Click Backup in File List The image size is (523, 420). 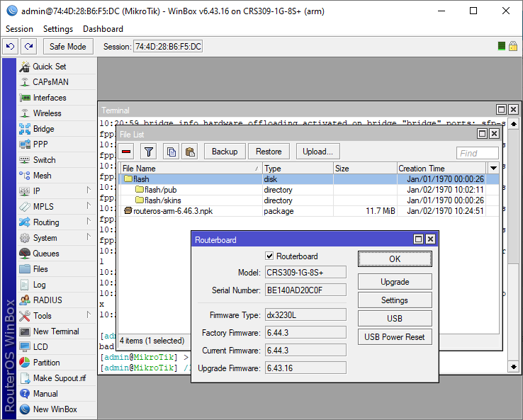coord(225,152)
